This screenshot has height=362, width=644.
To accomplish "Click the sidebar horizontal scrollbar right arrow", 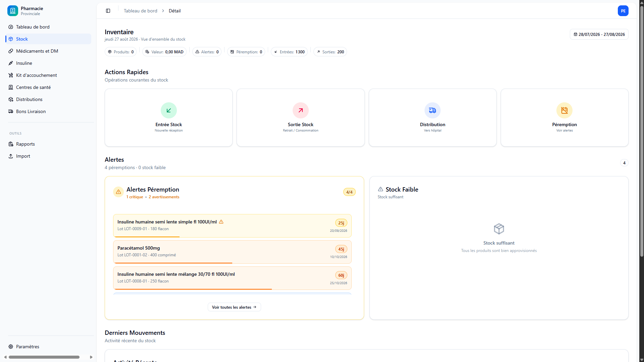I will [91, 357].
